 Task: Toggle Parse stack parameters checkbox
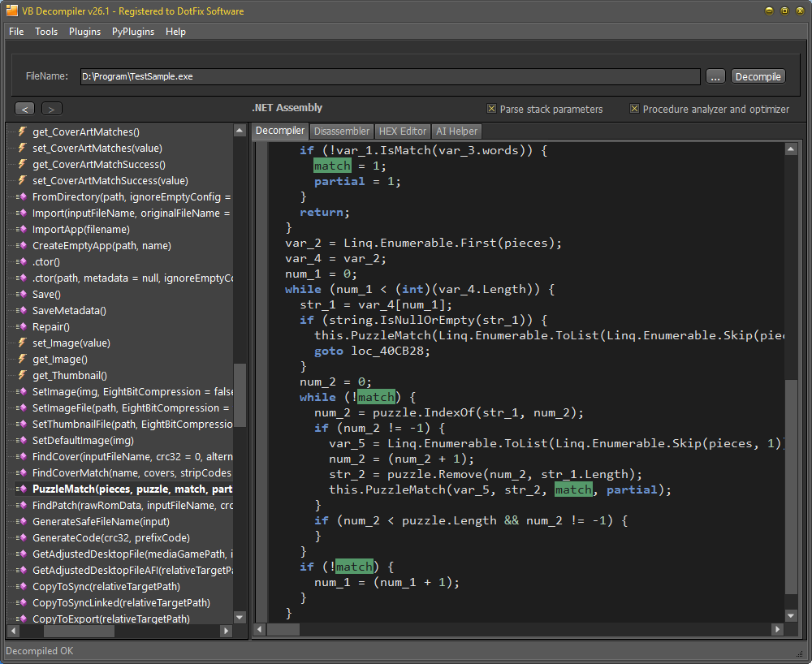(491, 109)
